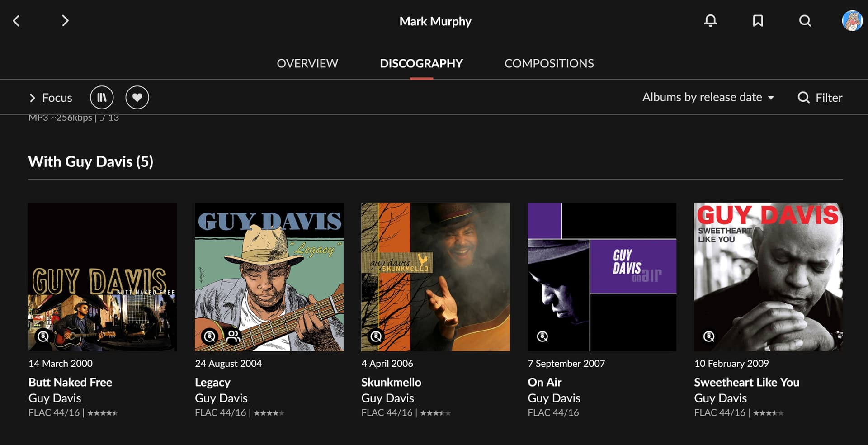Open 'Albums by release date' sort dropdown
The image size is (868, 445).
point(708,97)
